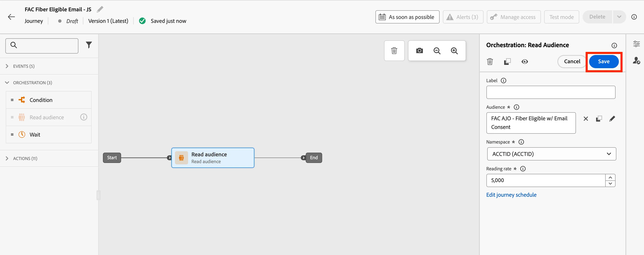Viewport: 644px width, 255px height.
Task: Delete selection via canvas trash icon
Action: click(394, 51)
